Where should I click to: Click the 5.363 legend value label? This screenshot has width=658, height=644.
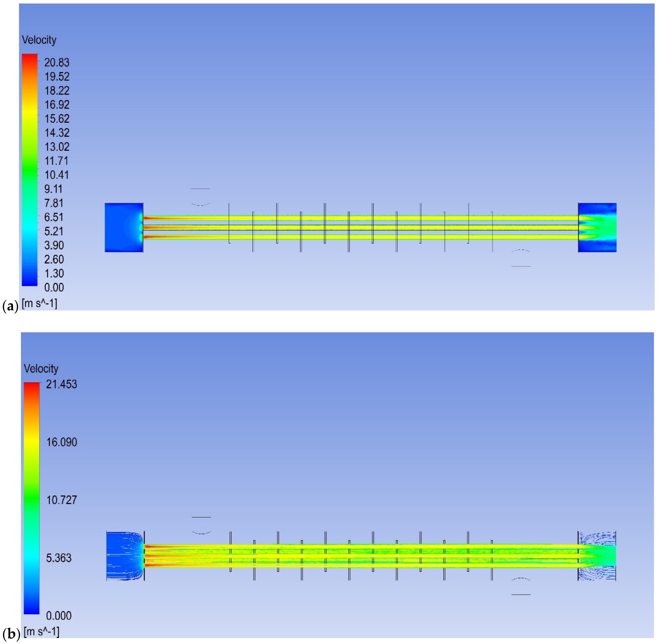tap(58, 558)
